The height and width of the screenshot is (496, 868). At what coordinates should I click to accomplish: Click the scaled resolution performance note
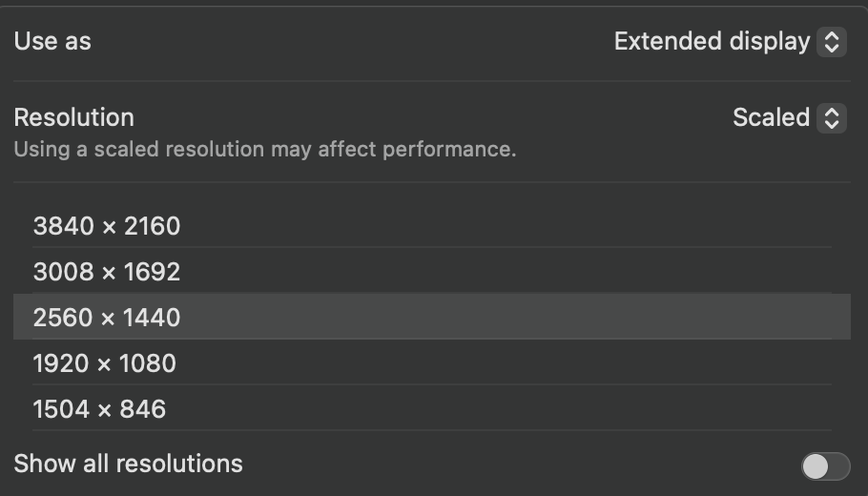click(264, 150)
